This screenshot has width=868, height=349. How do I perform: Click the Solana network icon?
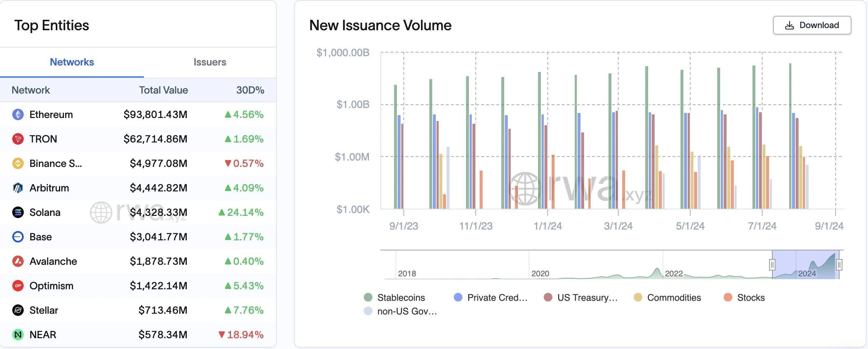(18, 212)
